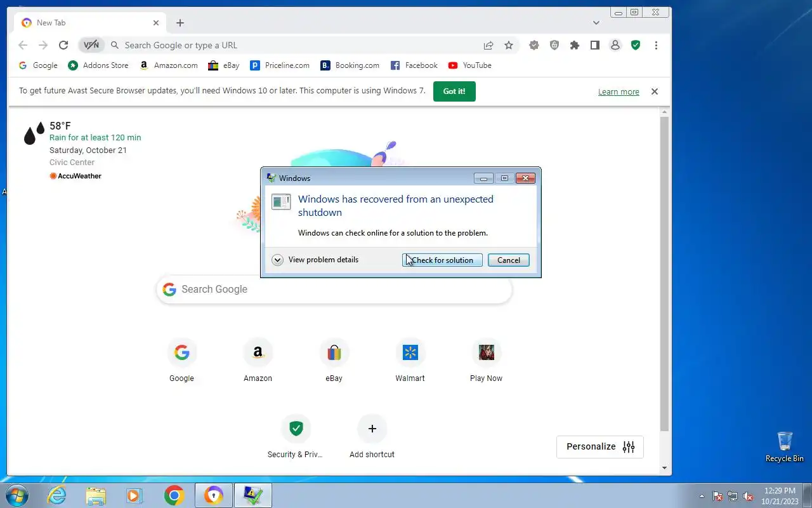Open the green Avast shield Security icon
Viewport: 812px width, 508px height.
click(x=636, y=45)
